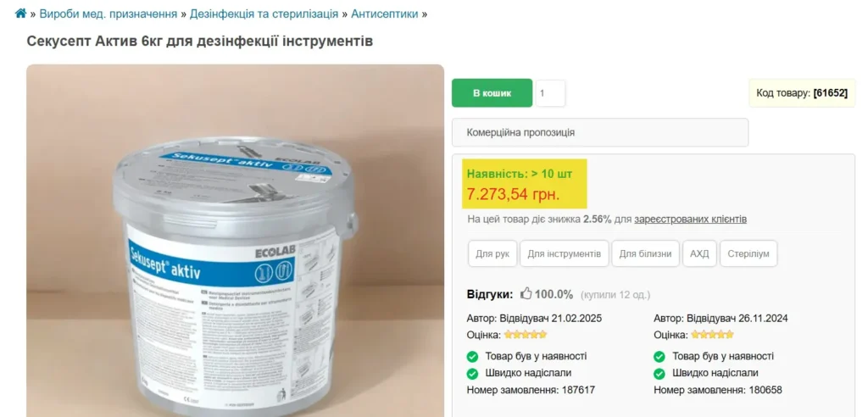Click the star rating of 26.11.2024 review
The image size is (868, 417).
click(712, 335)
